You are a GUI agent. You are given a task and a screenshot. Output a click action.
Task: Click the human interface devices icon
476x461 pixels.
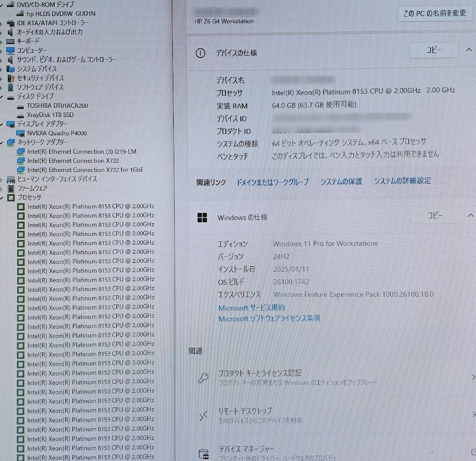pos(11,179)
